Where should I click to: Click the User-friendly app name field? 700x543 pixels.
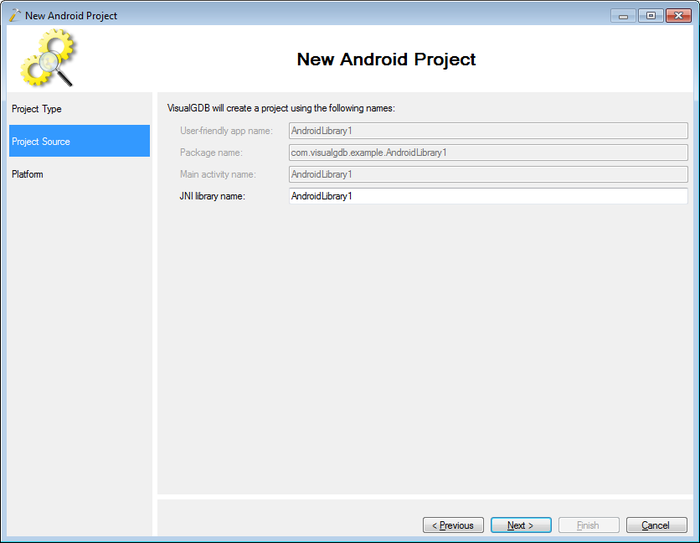pyautogui.click(x=488, y=130)
